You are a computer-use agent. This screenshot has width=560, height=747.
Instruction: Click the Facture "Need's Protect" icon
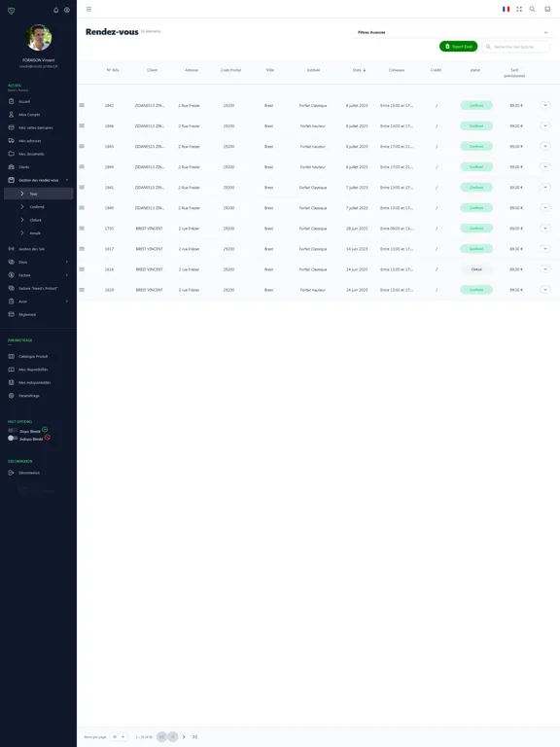[12, 288]
